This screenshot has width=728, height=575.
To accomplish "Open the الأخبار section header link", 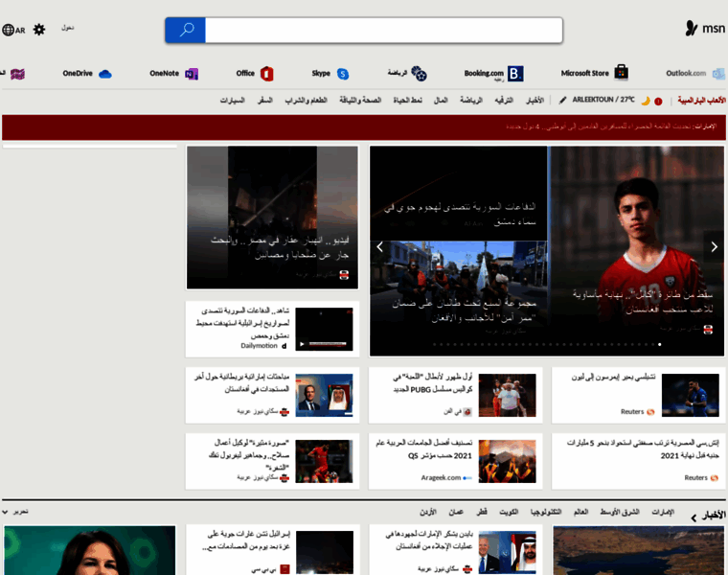I will (x=709, y=516).
